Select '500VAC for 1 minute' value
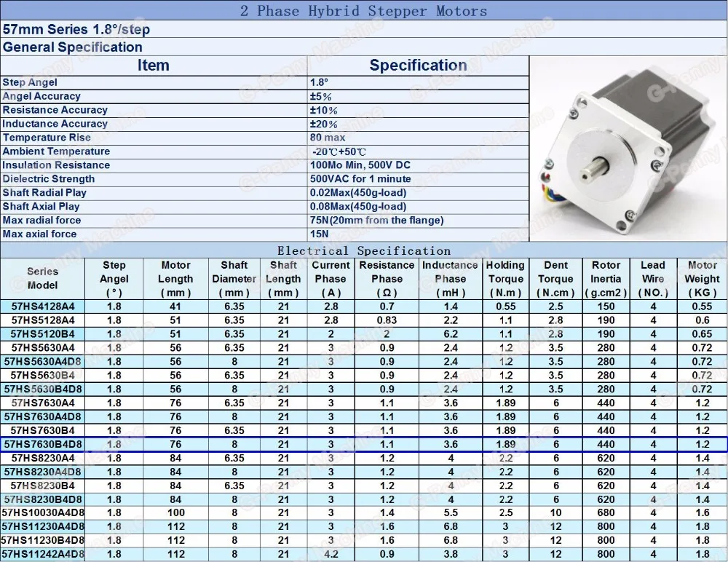Image resolution: width=728 pixels, height=562 pixels. pos(360,179)
